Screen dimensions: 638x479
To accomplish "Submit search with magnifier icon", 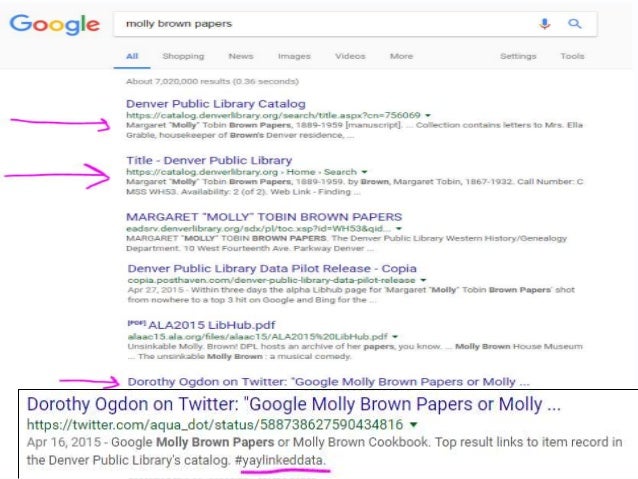I will click(x=575, y=24).
